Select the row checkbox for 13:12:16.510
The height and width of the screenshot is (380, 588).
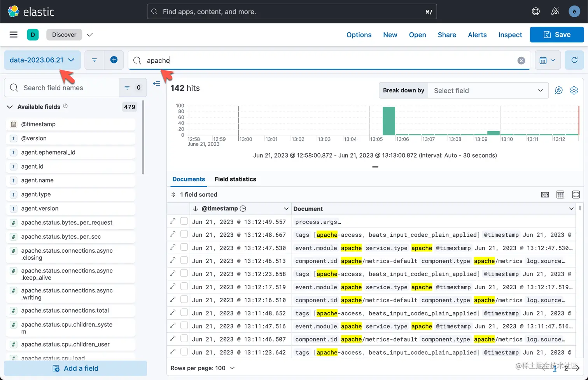[184, 299]
